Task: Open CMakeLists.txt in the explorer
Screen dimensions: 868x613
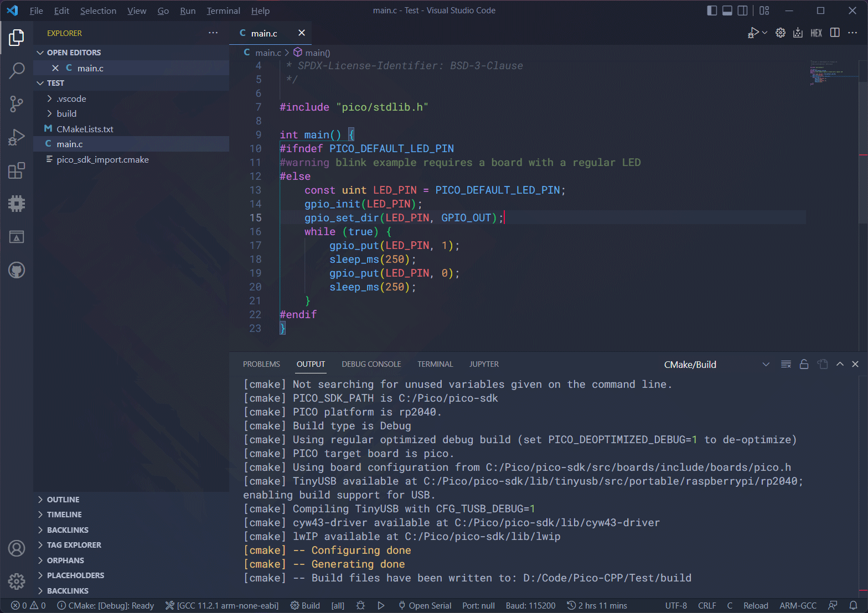Action: click(85, 129)
